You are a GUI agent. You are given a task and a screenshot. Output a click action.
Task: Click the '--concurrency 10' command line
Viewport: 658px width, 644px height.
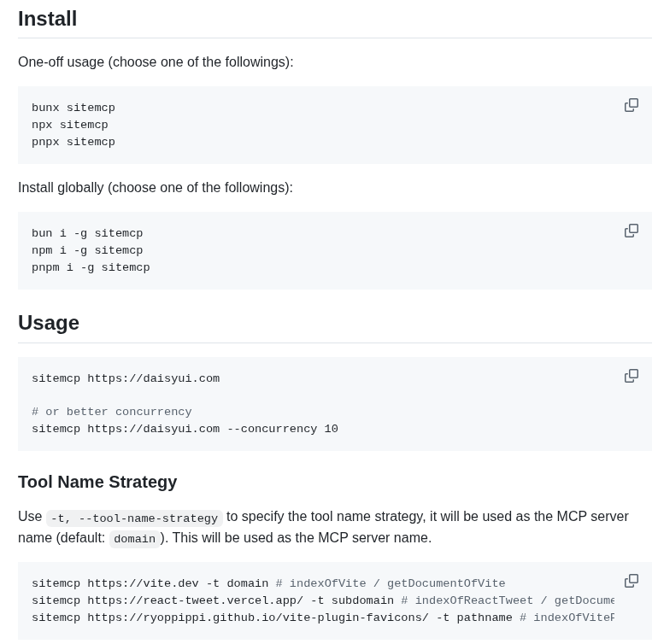185,429
